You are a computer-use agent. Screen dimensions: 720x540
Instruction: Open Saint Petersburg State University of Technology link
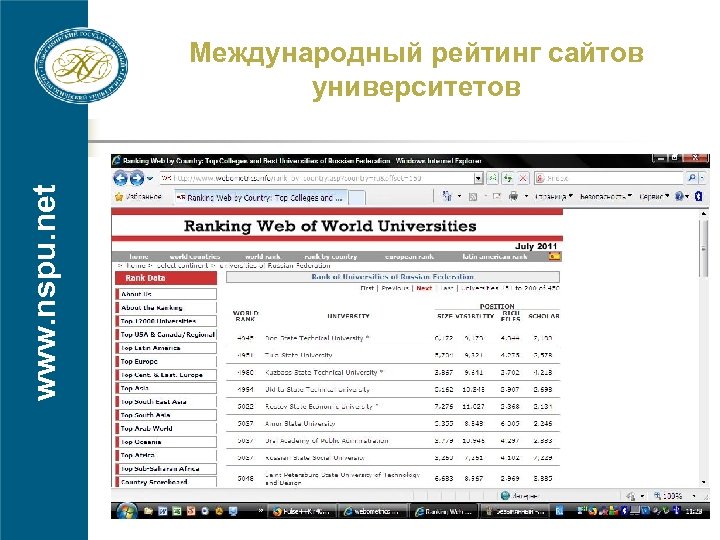click(x=342, y=478)
